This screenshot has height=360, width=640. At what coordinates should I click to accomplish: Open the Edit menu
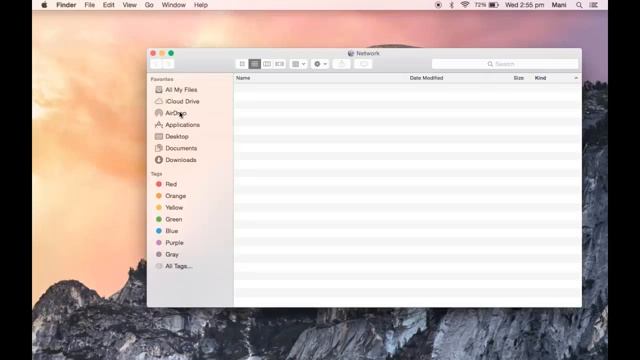click(109, 5)
